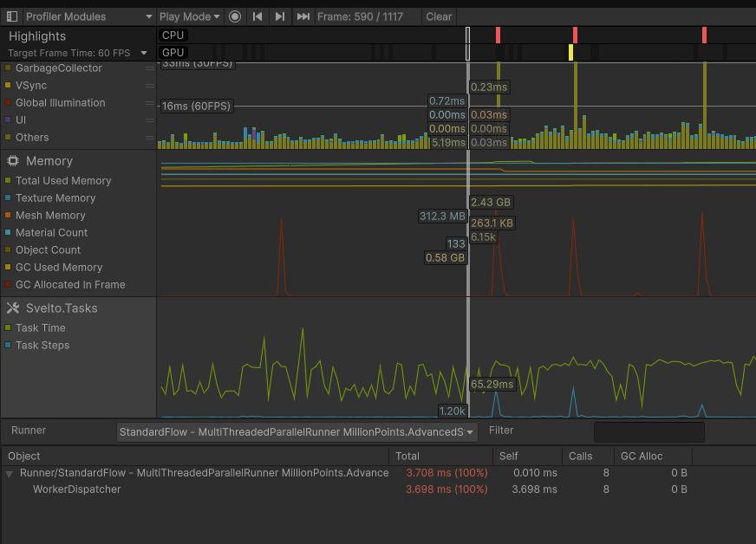Image resolution: width=756 pixels, height=544 pixels.
Task: Toggle the UI category color box
Action: [x=8, y=120]
